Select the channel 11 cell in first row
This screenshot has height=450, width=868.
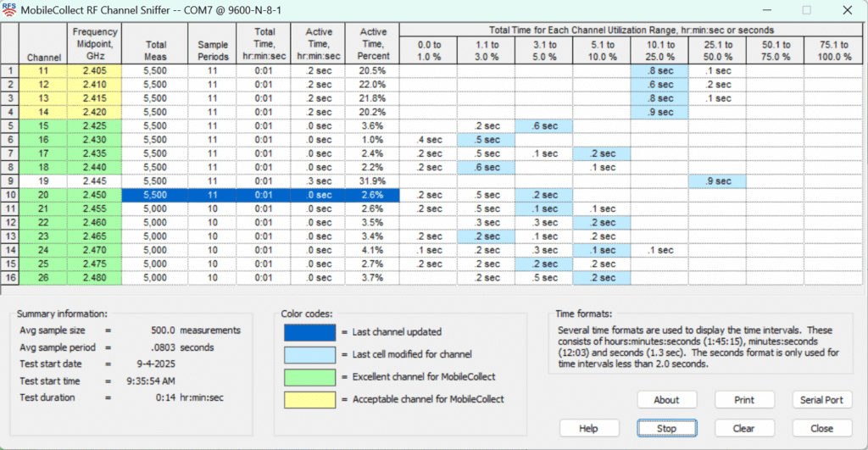pyautogui.click(x=44, y=71)
